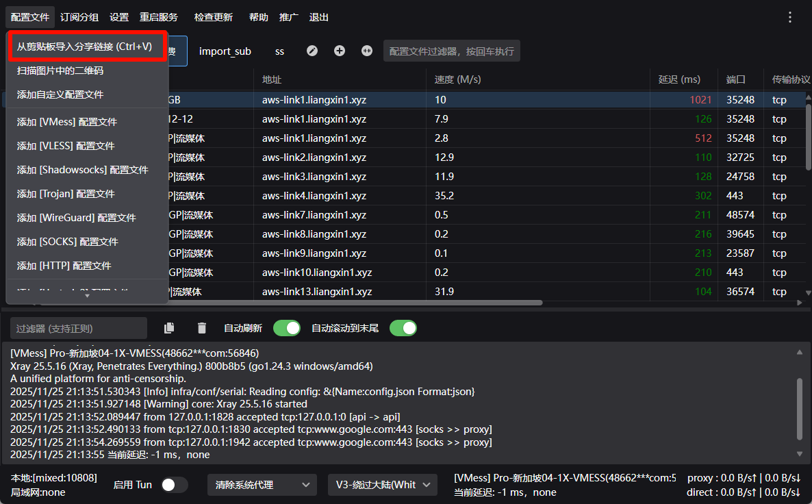Click the 配置文件过滤器 search field
812x504 pixels.
click(x=451, y=51)
